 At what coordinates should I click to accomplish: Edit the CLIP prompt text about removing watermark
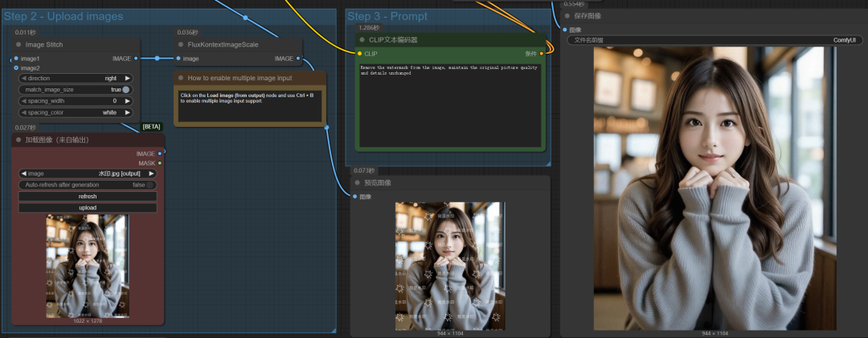tap(450, 105)
